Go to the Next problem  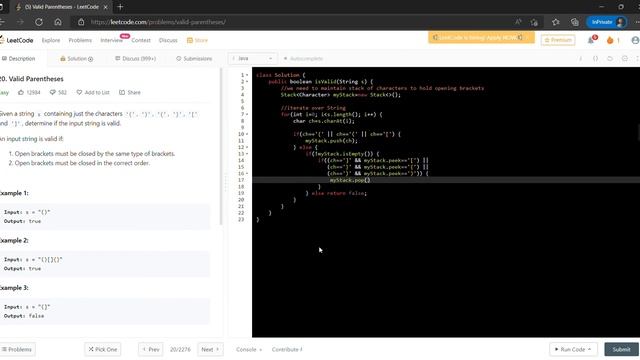[210, 349]
